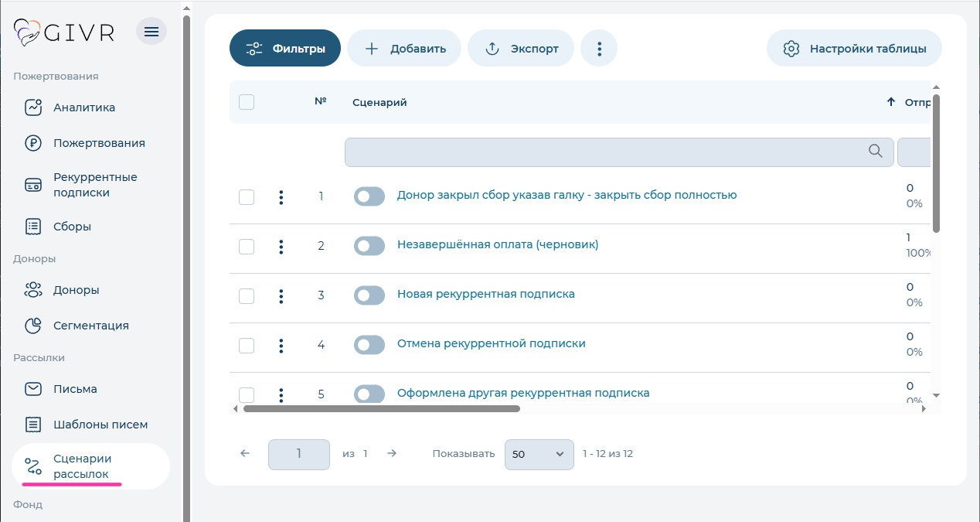Select the header checkbox to select all rows
The width and height of the screenshot is (980, 522).
click(247, 101)
